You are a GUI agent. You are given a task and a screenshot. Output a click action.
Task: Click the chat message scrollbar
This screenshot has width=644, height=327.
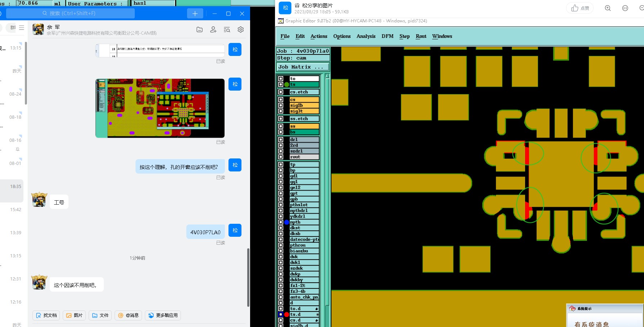(x=248, y=277)
